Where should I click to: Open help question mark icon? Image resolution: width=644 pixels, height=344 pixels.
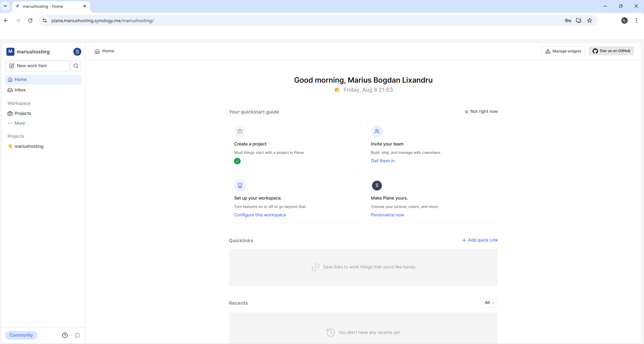(x=65, y=335)
